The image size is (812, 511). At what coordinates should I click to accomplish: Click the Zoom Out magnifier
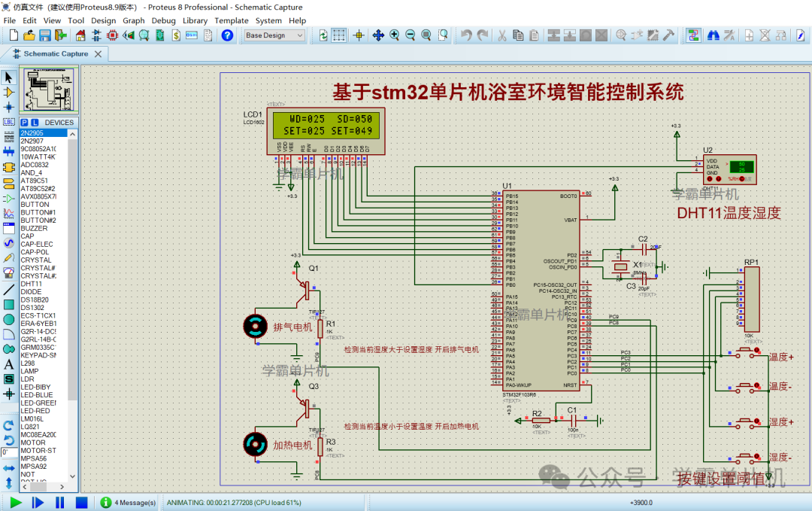(411, 35)
